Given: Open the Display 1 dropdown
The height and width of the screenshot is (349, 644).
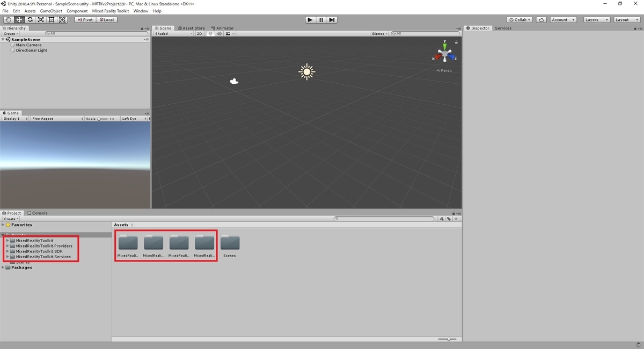Looking at the screenshot, I should (16, 119).
